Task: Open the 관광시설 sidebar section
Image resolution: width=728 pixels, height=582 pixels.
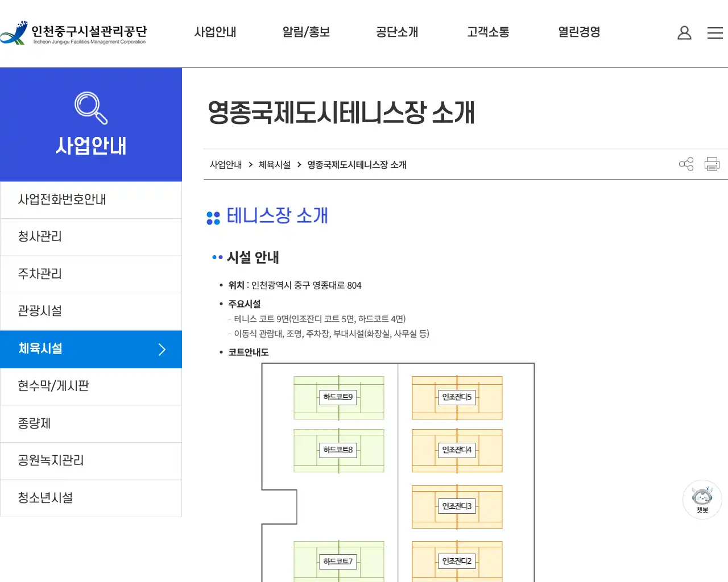Action: 38,311
